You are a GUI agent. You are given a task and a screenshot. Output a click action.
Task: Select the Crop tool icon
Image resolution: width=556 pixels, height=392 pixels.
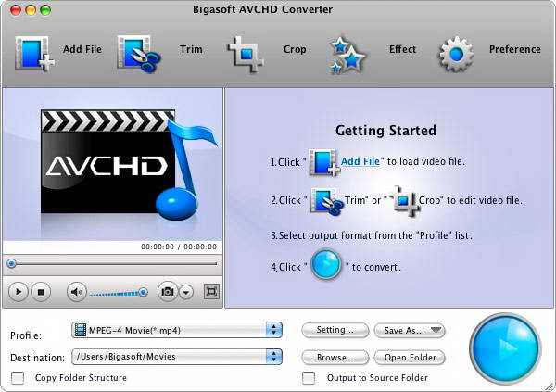pos(246,55)
